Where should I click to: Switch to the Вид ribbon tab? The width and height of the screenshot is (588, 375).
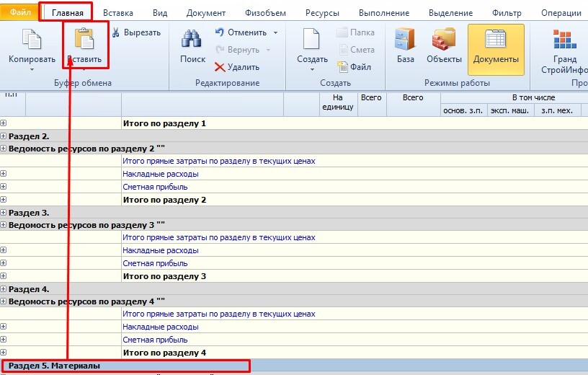pyautogui.click(x=160, y=13)
